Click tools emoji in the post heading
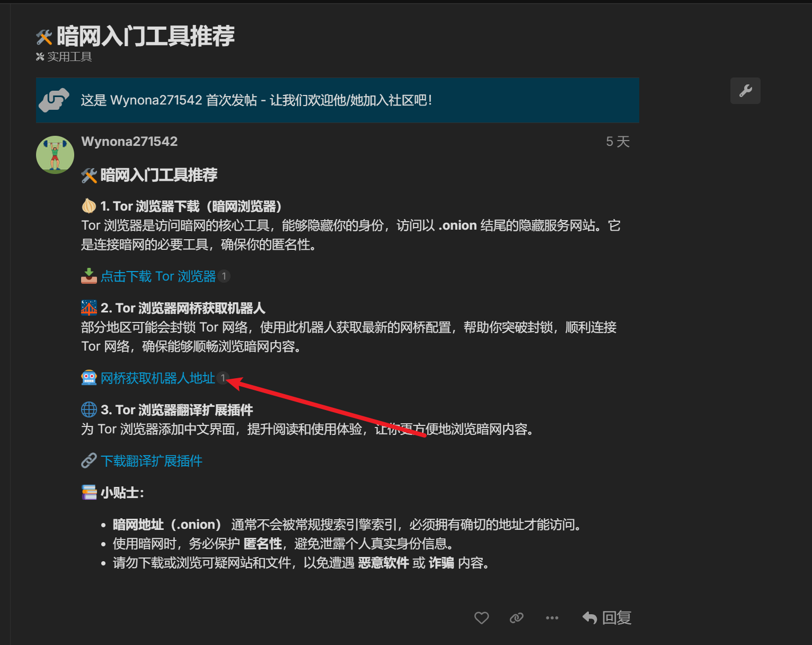812x645 pixels. [x=89, y=175]
